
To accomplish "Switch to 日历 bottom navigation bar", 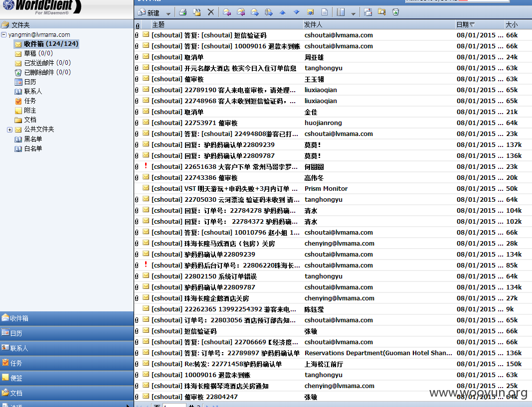I will 67,333.
